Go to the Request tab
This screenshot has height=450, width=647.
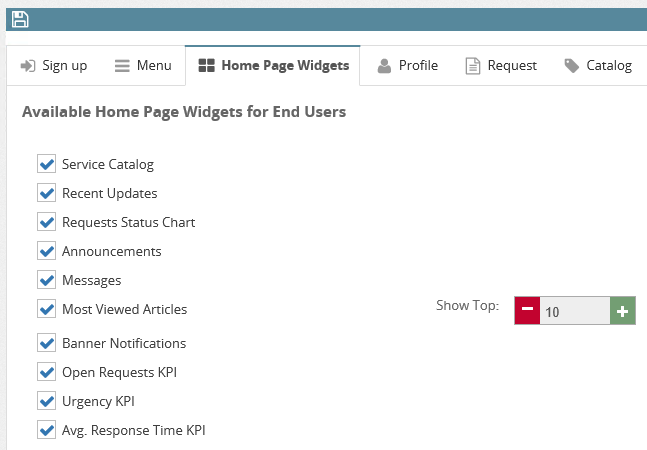[501, 66]
